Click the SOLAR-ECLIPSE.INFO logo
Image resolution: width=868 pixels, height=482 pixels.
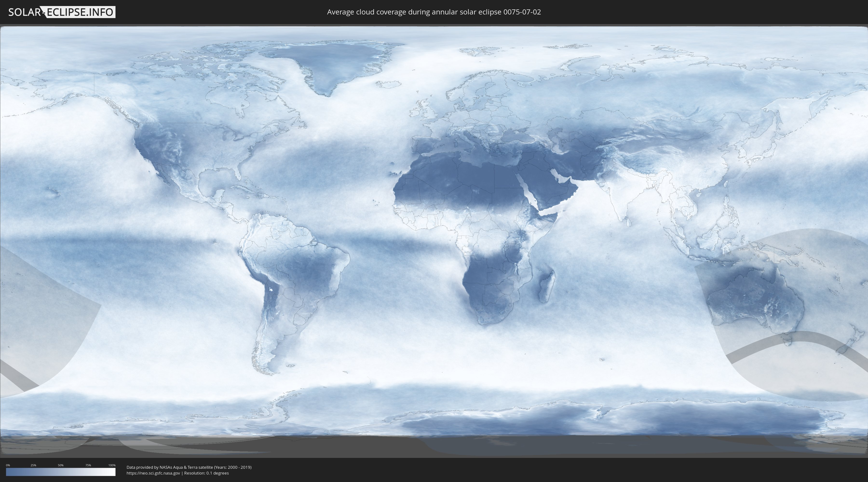[x=62, y=12]
